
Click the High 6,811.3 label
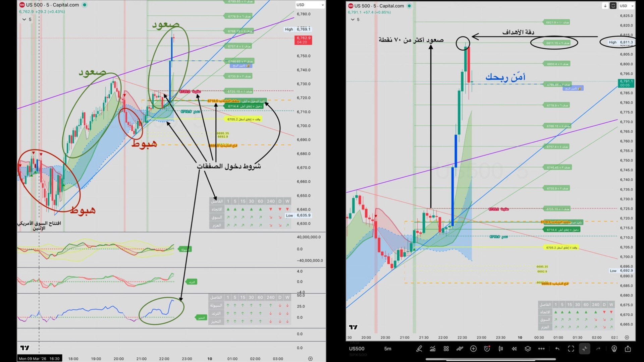(621, 42)
